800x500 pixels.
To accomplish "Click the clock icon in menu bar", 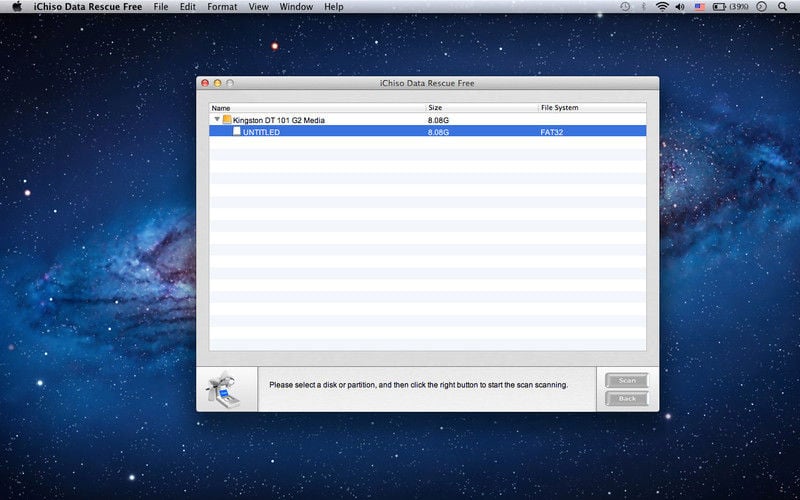I will [x=762, y=7].
